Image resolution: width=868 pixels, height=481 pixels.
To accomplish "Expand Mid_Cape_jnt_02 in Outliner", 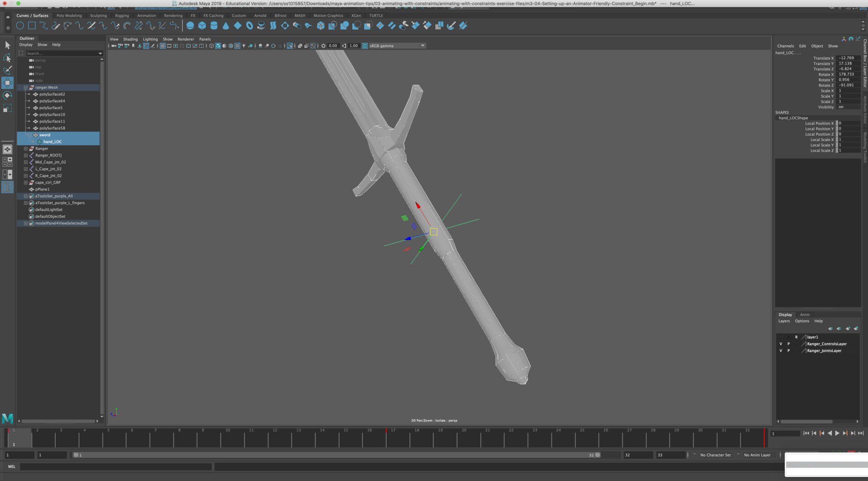I will (26, 162).
